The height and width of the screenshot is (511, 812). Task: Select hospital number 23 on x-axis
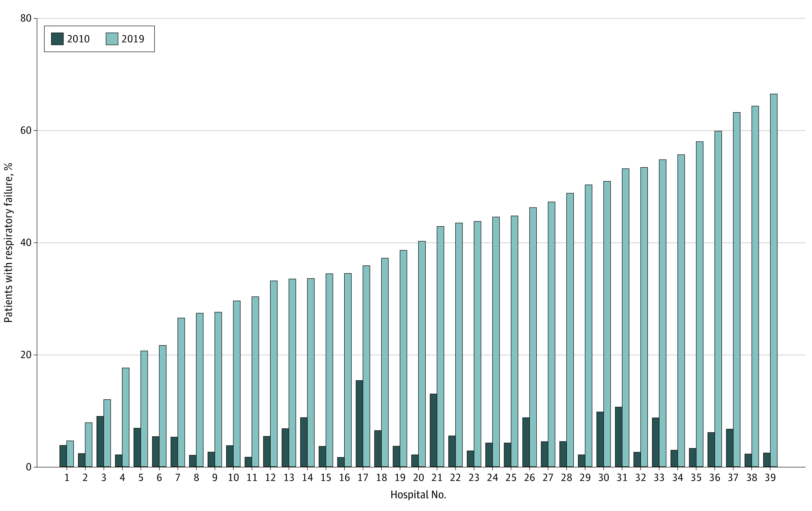(474, 478)
